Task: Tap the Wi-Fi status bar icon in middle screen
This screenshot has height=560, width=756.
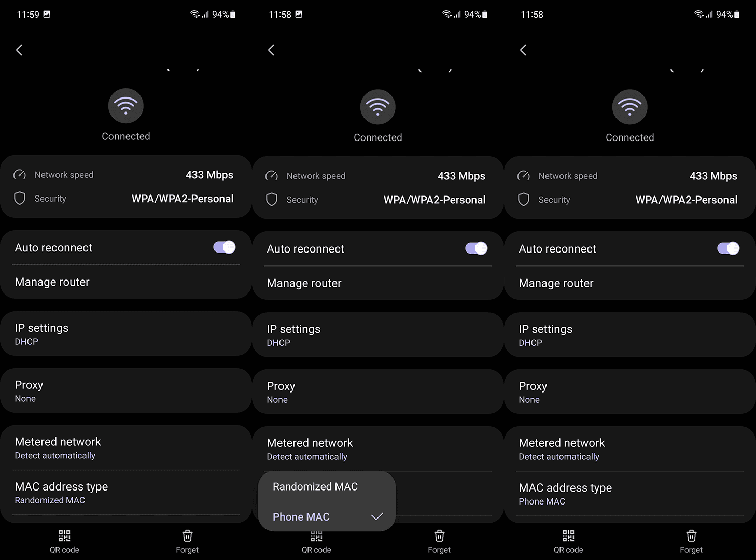Action: pyautogui.click(x=447, y=14)
